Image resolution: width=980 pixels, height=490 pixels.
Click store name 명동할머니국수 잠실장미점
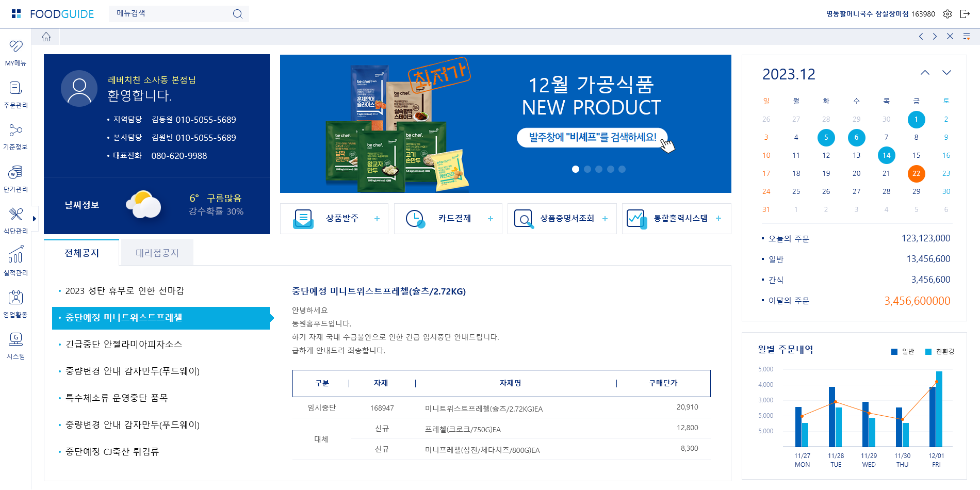pos(867,14)
